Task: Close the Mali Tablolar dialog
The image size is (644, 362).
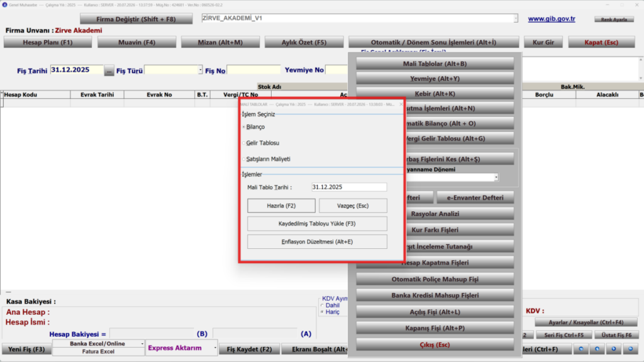Action: [x=401, y=104]
